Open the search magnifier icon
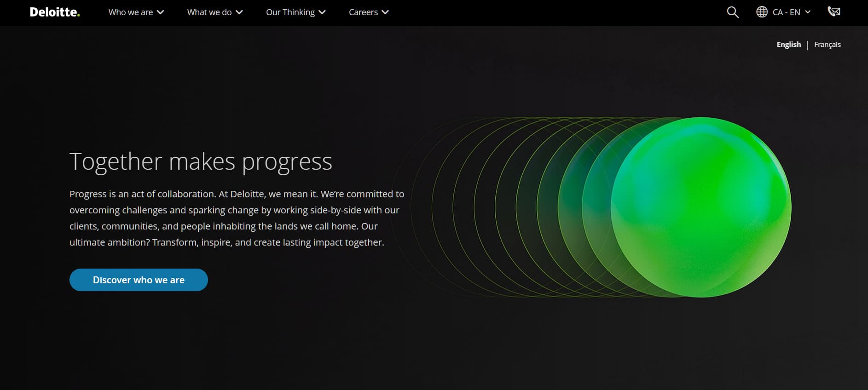This screenshot has height=390, width=868. (x=733, y=12)
